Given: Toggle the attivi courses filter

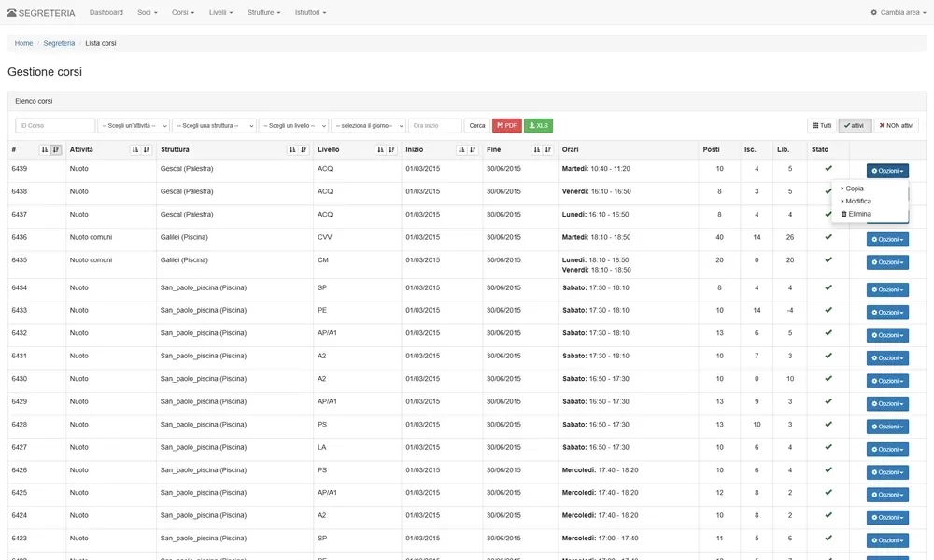Looking at the screenshot, I should 855,126.
